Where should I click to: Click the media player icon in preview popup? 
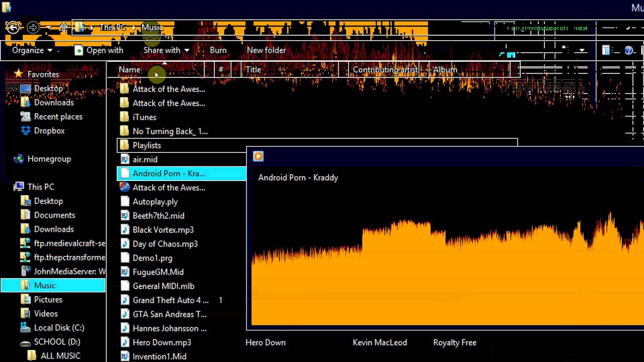[x=258, y=156]
